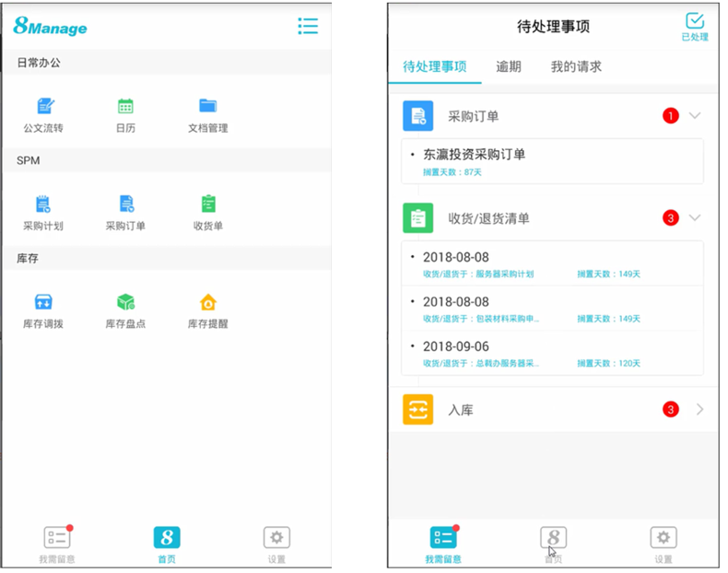Tap 设置 in the left screen's bottom bar
Image resolution: width=728 pixels, height=573 pixels.
(x=276, y=544)
